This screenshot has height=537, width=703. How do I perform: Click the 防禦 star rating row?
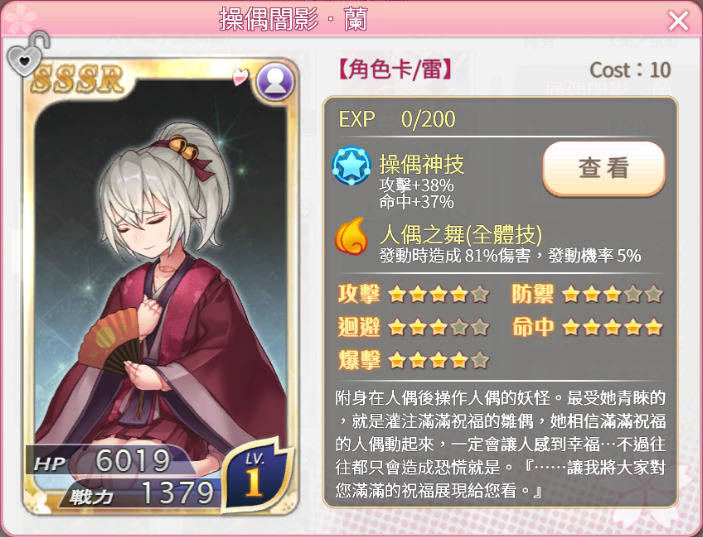tap(587, 294)
